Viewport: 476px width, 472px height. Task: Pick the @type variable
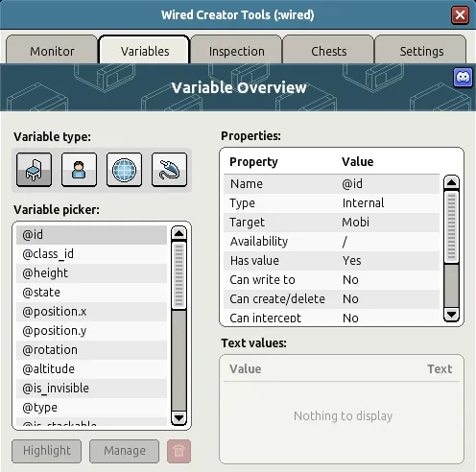click(x=91, y=408)
